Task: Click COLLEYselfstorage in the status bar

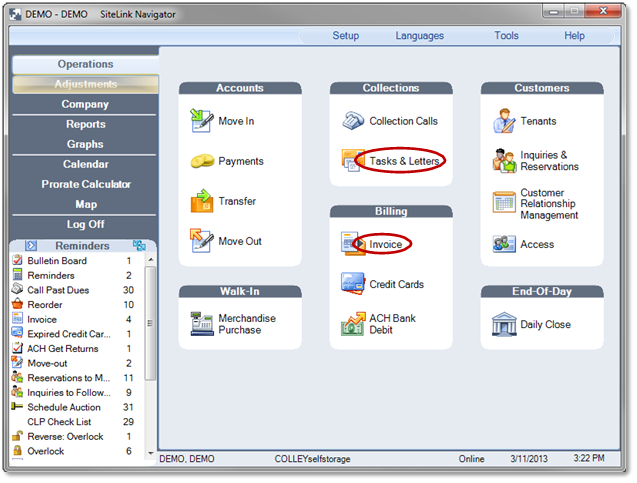Action: [x=312, y=459]
